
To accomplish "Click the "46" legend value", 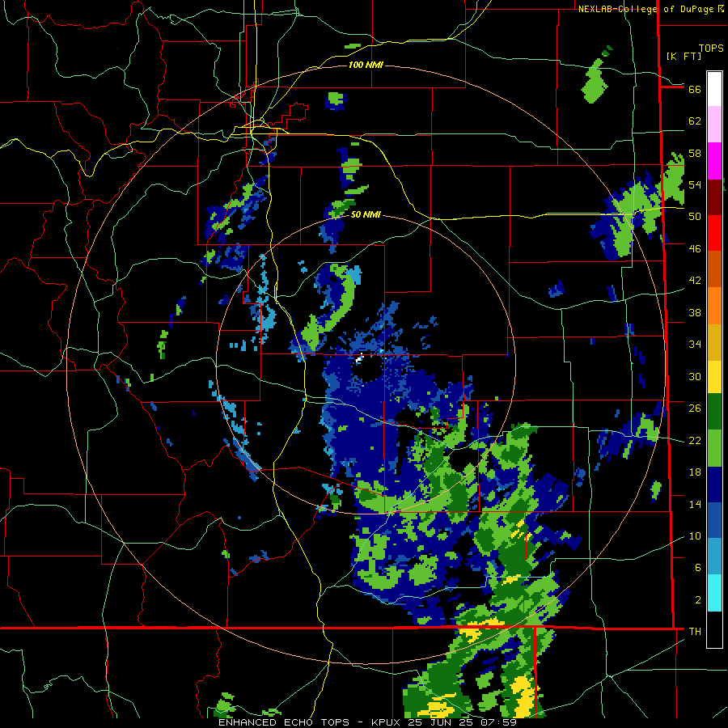I will click(x=695, y=249).
